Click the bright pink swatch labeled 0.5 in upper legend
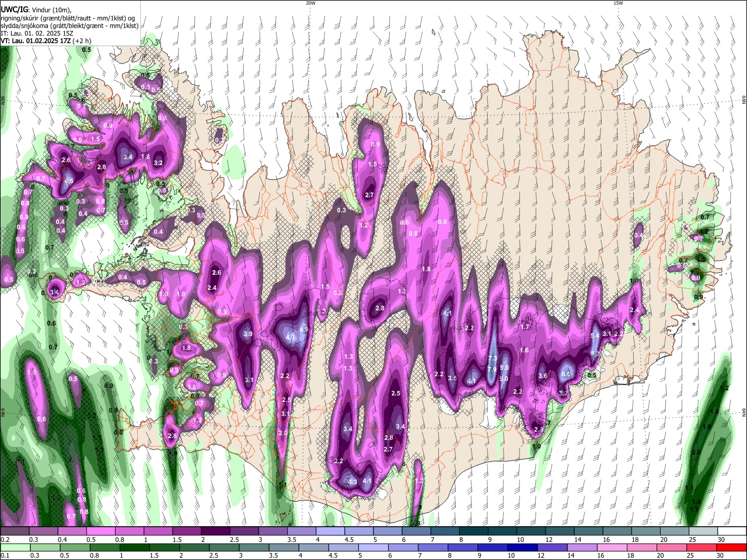This screenshot has height=560, width=747. pyautogui.click(x=100, y=531)
